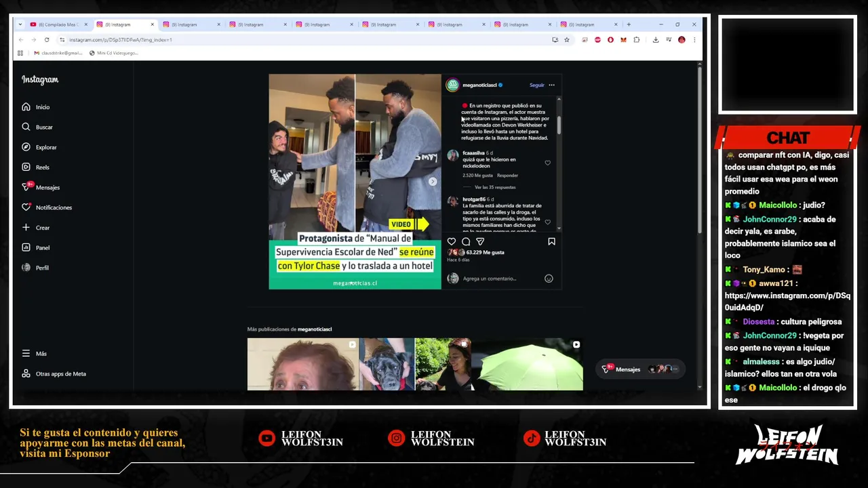Open the emoji picker in comment box
Viewport: 868px width, 488px height.
(x=549, y=279)
